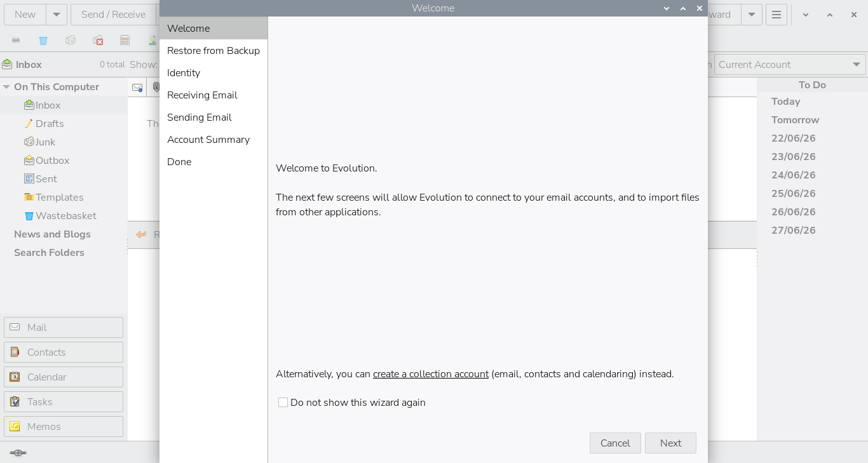The width and height of the screenshot is (868, 463).
Task: Enable "Do not show this wizard again"
Action: (283, 403)
